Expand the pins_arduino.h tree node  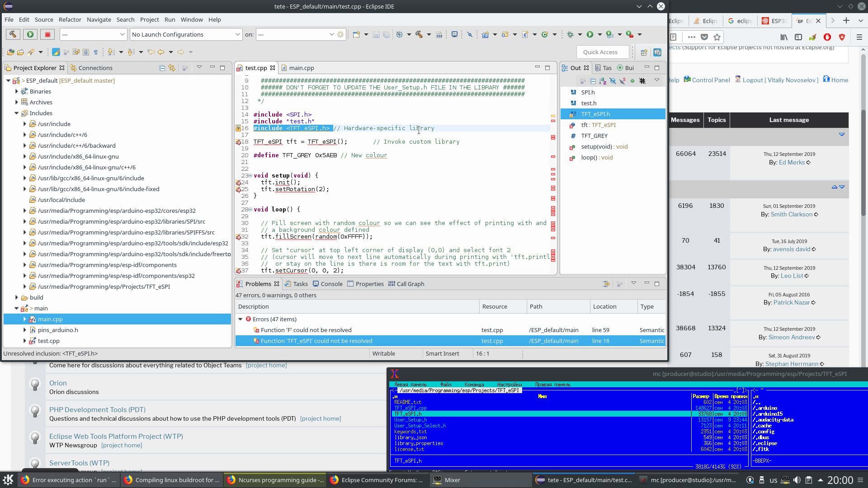click(x=25, y=330)
